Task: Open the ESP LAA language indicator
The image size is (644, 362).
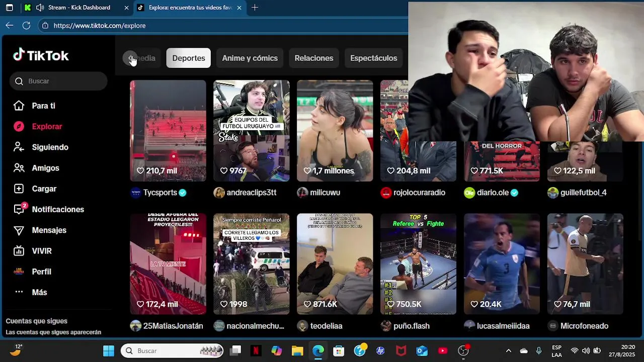Action: point(556,350)
